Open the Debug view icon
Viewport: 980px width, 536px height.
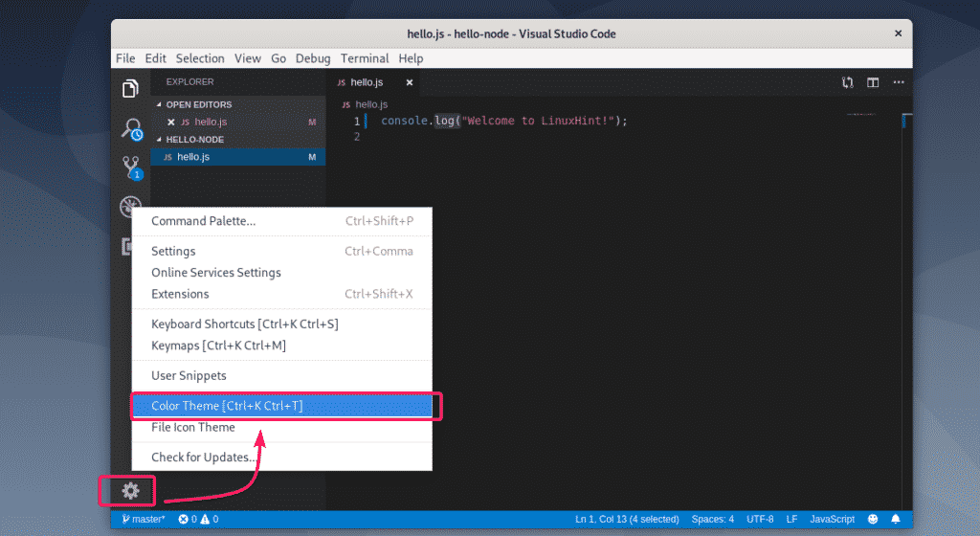[130, 207]
